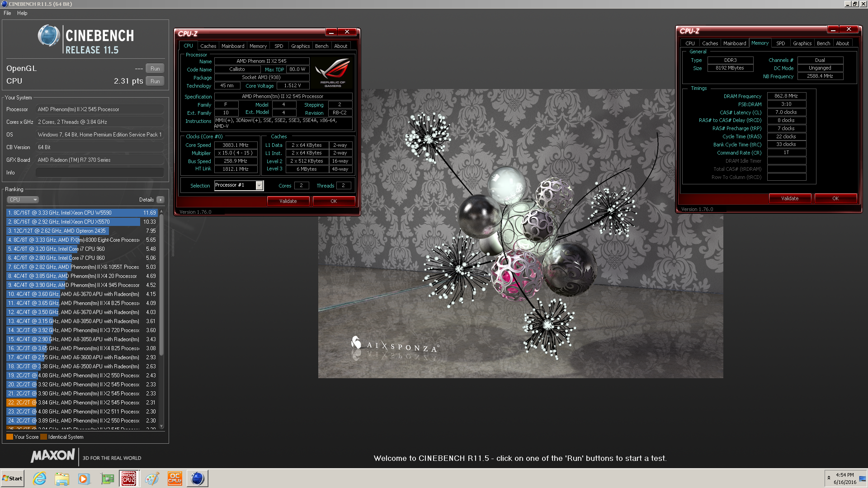
Task: Click the AIXSPONZA rendered scene preview
Action: (520, 234)
